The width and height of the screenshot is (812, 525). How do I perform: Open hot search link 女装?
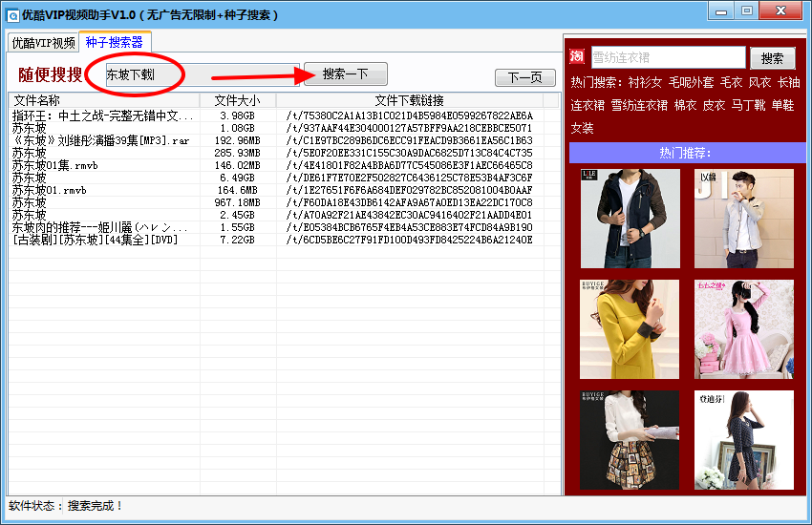pyautogui.click(x=582, y=128)
